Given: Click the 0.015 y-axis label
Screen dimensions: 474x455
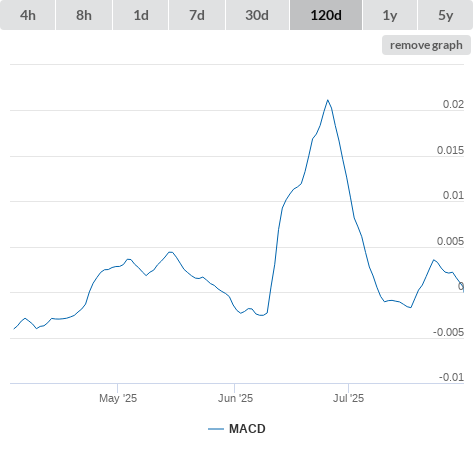Looking at the screenshot, I should tap(450, 150).
